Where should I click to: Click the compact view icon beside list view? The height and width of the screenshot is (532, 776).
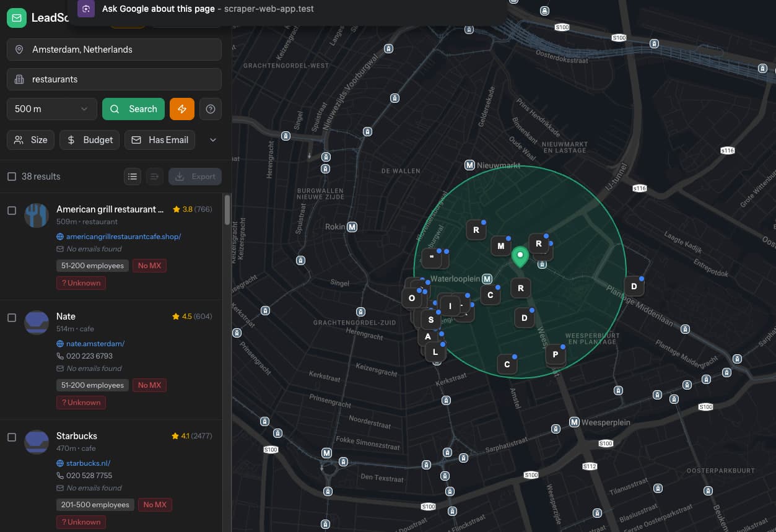tap(154, 177)
